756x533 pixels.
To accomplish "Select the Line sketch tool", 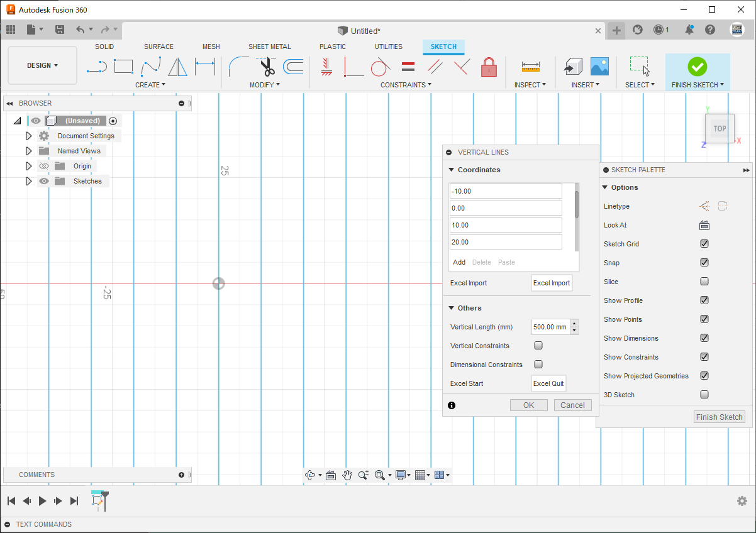I will click(x=96, y=67).
